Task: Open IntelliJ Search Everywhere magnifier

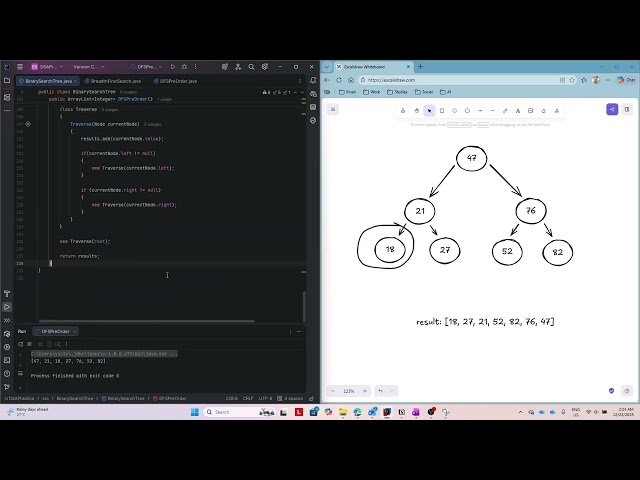Action: click(x=251, y=67)
